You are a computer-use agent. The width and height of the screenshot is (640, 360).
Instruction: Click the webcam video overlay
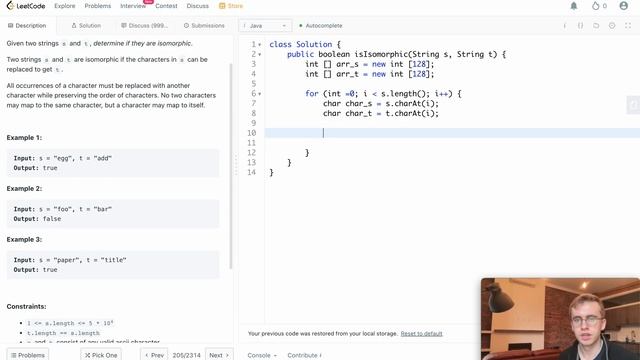(560, 319)
